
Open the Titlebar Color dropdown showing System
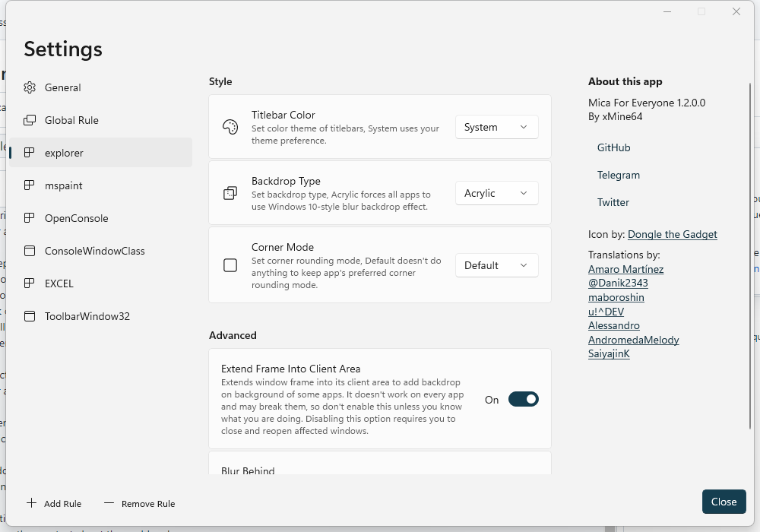pos(496,127)
